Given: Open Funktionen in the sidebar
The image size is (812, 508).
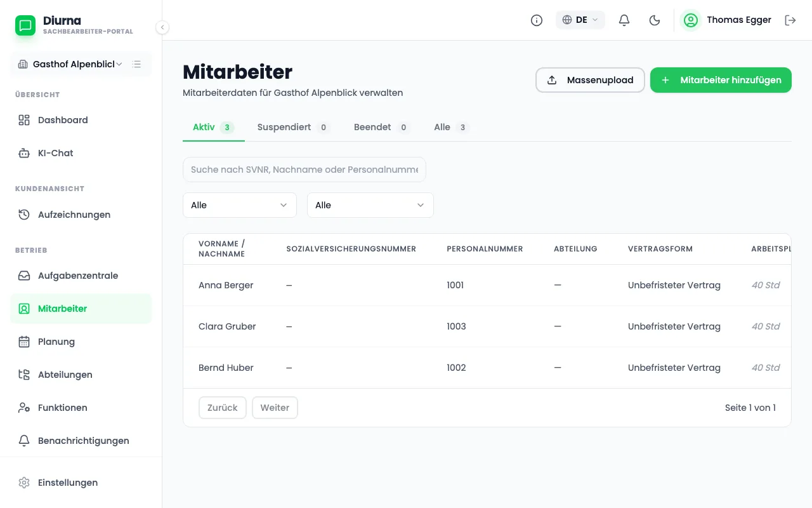Looking at the screenshot, I should 81,408.
